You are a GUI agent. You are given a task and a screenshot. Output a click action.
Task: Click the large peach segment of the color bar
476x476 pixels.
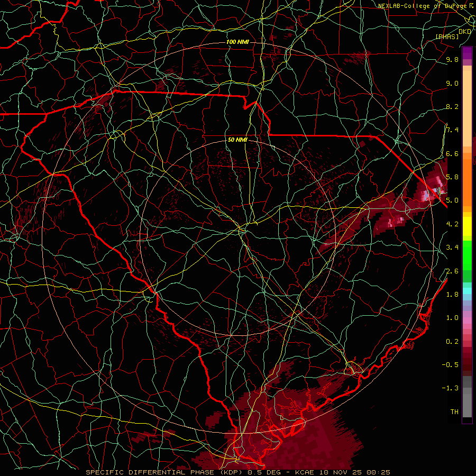[x=467, y=108]
